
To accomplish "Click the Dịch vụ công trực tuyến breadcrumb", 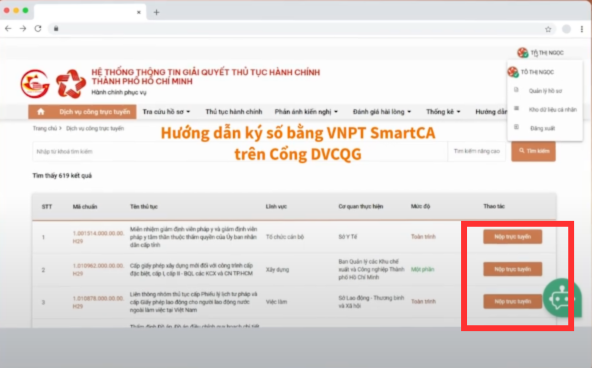I will [x=95, y=128].
